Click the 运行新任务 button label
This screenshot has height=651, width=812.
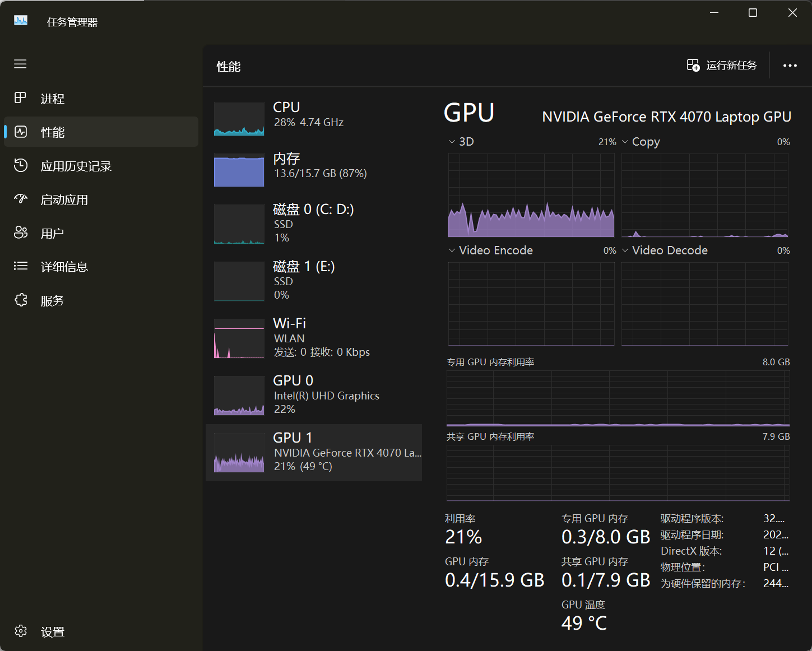[x=731, y=66]
